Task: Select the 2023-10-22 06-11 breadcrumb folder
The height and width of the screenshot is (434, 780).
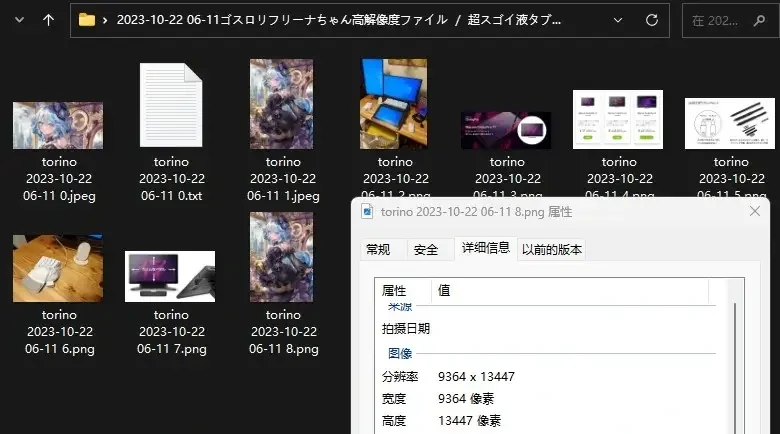Action: click(282, 20)
